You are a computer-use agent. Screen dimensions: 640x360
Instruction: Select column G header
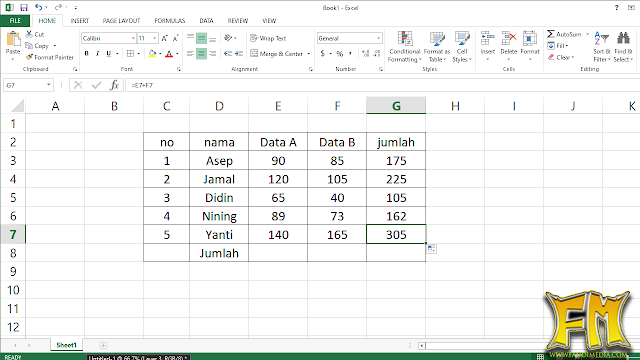pos(396,106)
